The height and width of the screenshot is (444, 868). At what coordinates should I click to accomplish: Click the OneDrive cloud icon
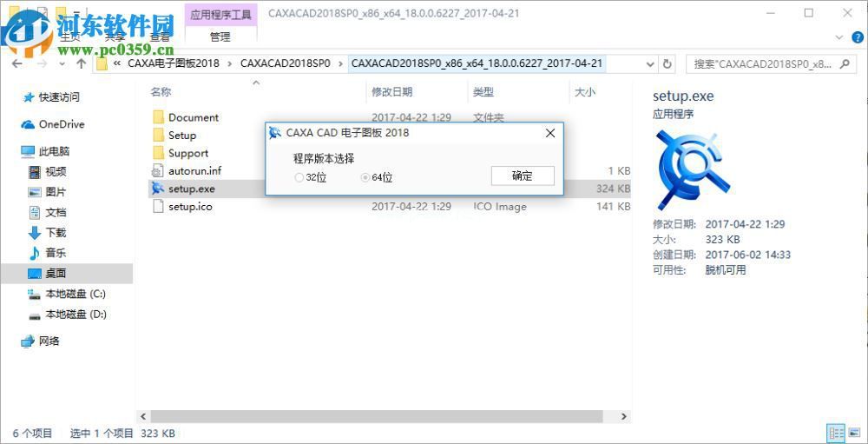click(28, 124)
